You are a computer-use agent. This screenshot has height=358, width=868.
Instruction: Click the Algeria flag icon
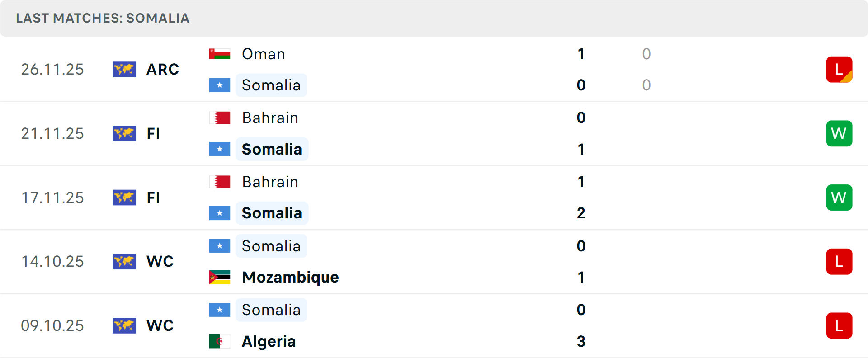220,342
